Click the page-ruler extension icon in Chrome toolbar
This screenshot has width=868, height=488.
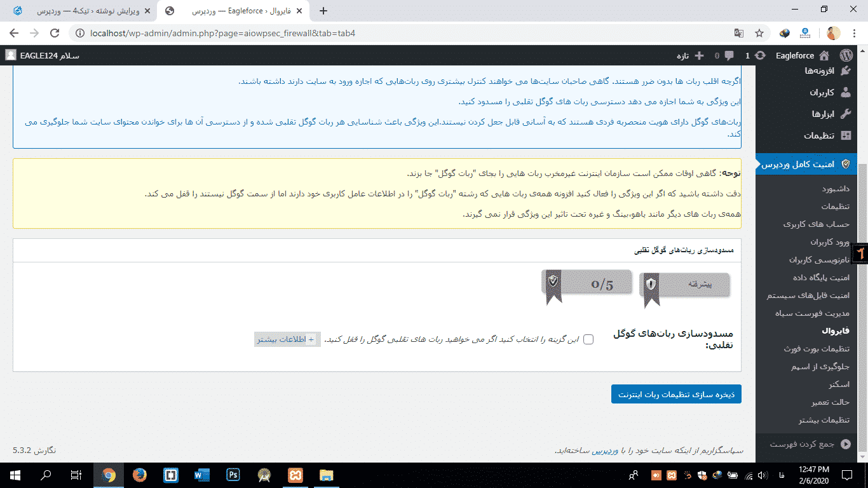pyautogui.click(x=805, y=33)
